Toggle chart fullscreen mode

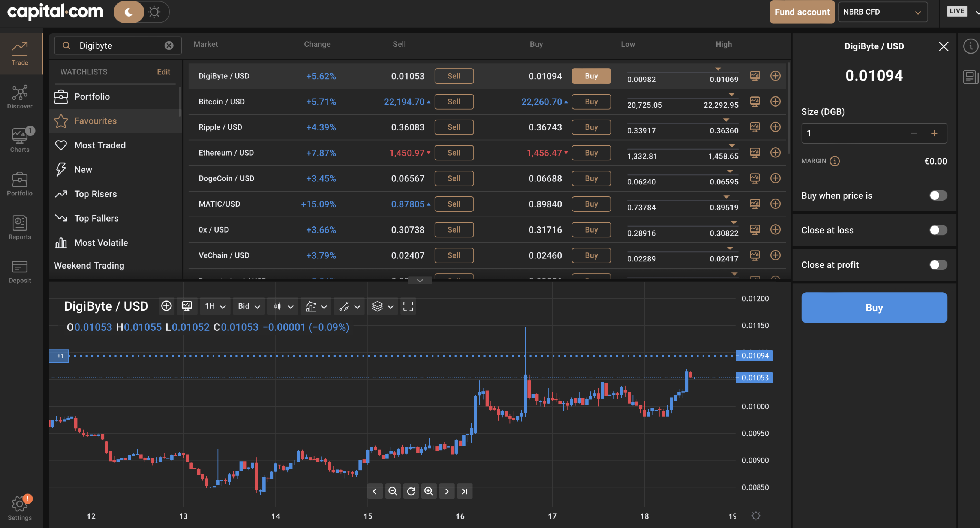pyautogui.click(x=408, y=306)
